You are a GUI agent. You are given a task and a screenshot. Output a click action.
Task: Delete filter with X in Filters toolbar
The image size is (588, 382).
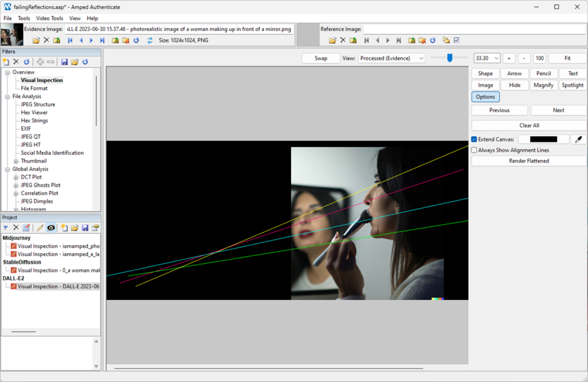click(x=16, y=62)
